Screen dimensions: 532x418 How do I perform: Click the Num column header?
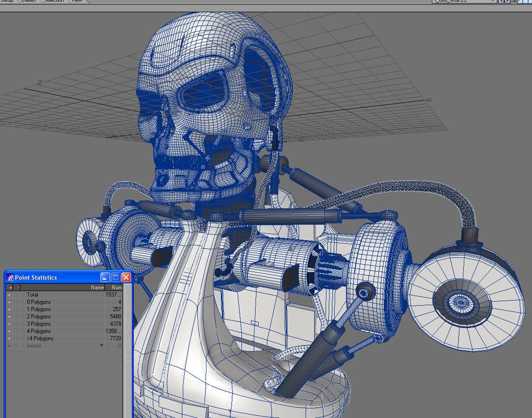pos(116,287)
